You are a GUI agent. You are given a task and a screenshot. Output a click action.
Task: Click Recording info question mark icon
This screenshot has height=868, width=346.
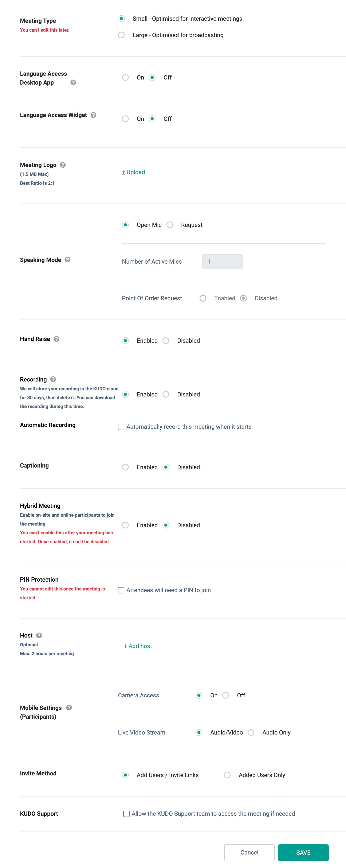point(53,379)
